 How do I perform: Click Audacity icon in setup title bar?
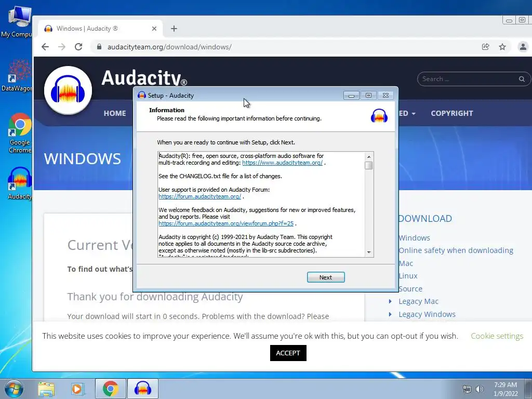(x=142, y=96)
